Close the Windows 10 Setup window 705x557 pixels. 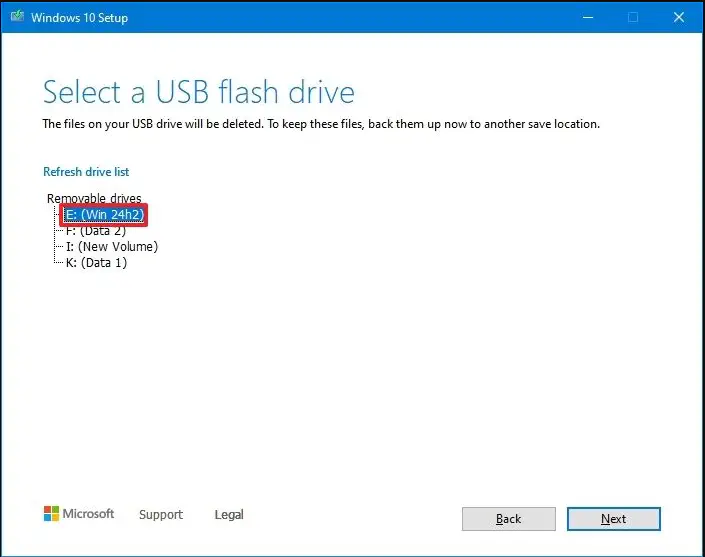[x=678, y=18]
